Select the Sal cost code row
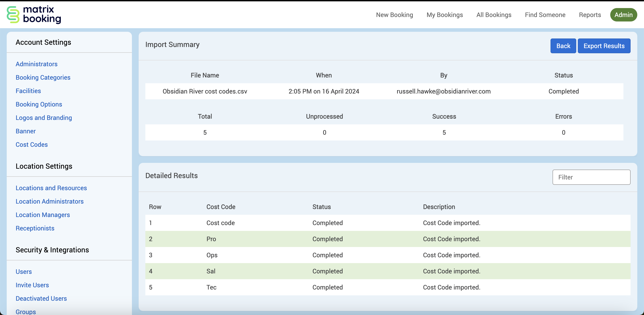 (211, 271)
